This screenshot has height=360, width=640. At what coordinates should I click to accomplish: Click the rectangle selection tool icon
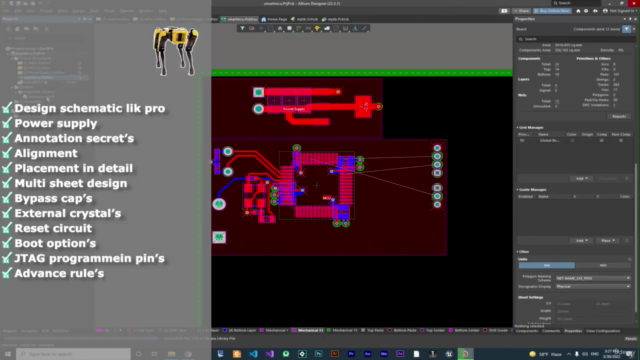coord(271,28)
